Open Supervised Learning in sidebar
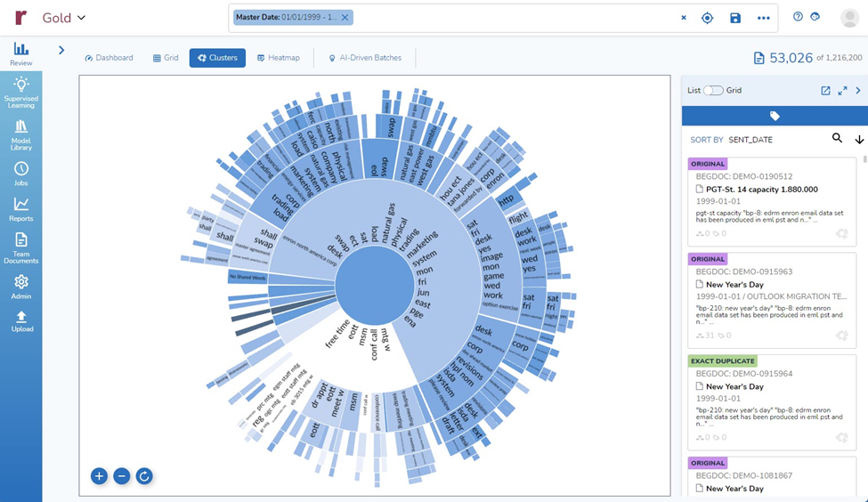868x502 pixels. coord(21,92)
